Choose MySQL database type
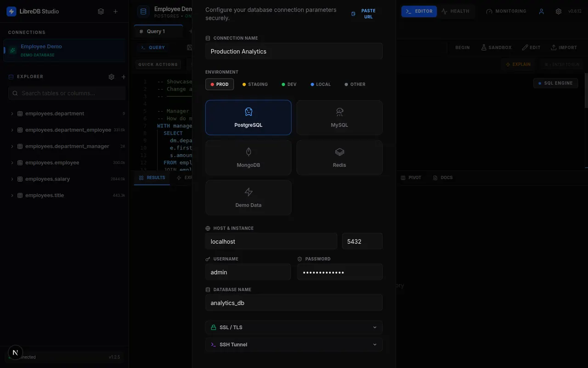Screen dimensions: 588x368 339,117
